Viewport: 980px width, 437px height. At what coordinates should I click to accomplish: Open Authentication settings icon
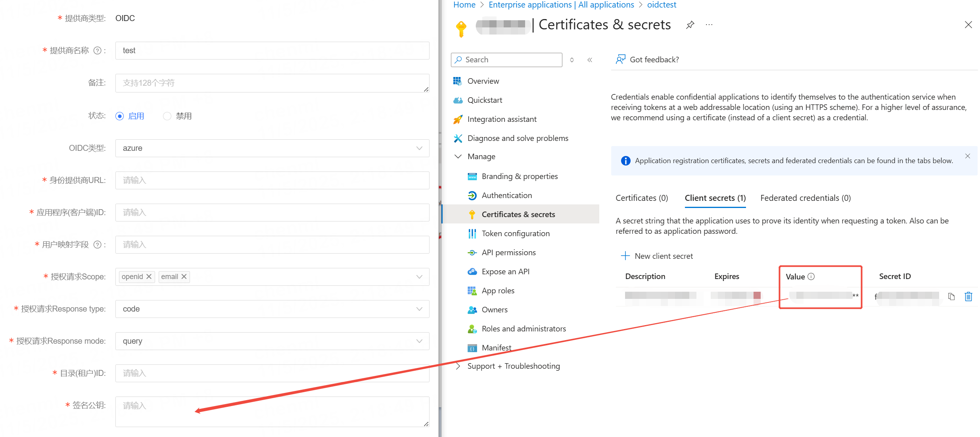click(x=472, y=195)
